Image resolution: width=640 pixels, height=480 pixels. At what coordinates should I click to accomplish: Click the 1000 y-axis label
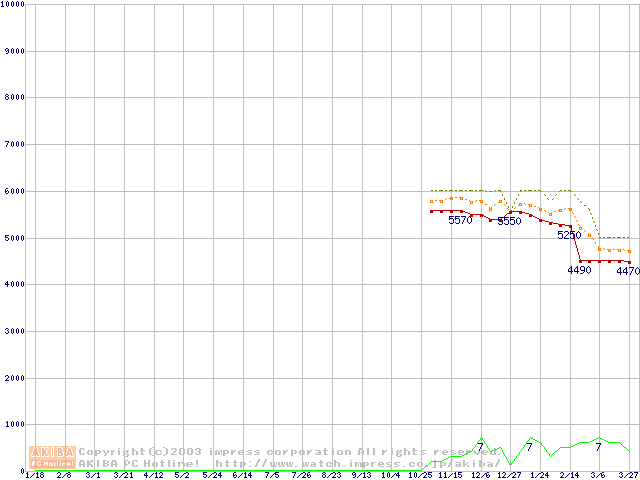tap(15, 425)
